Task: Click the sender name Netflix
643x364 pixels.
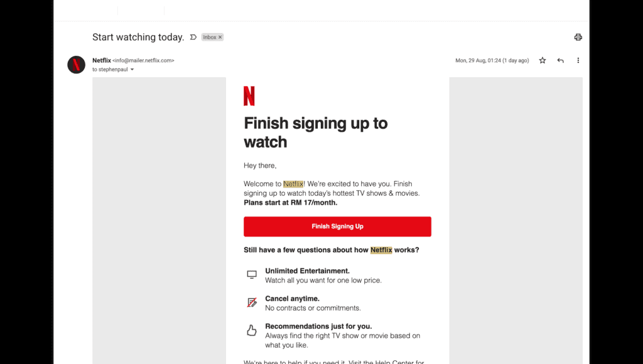Action: coord(101,60)
